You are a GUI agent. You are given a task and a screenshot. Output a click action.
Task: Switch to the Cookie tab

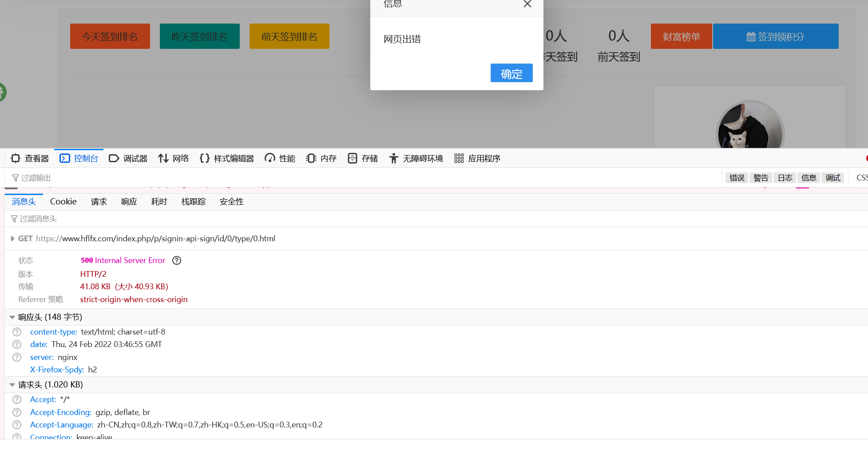[63, 202]
